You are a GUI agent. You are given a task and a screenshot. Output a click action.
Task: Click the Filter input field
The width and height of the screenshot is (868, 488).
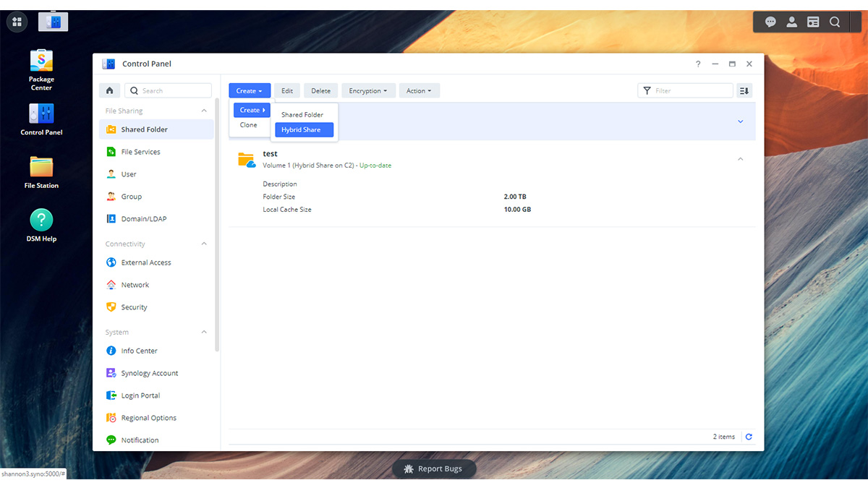(685, 90)
